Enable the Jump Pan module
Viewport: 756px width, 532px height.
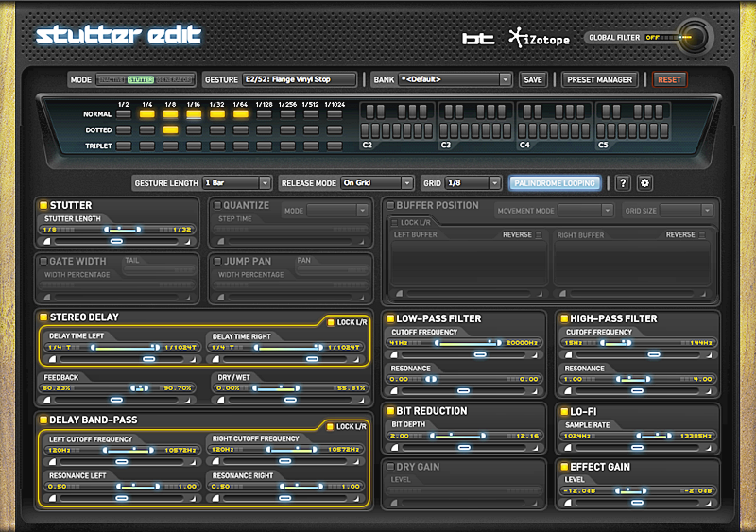[x=217, y=262]
